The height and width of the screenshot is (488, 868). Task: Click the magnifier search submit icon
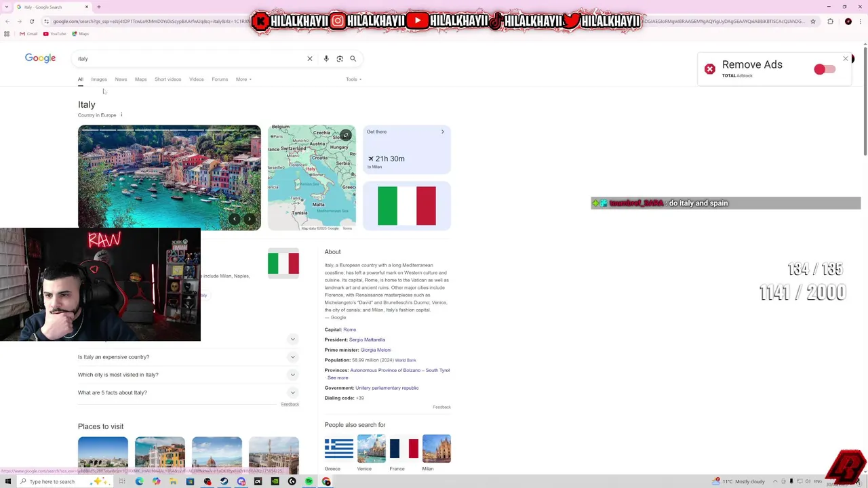point(353,59)
